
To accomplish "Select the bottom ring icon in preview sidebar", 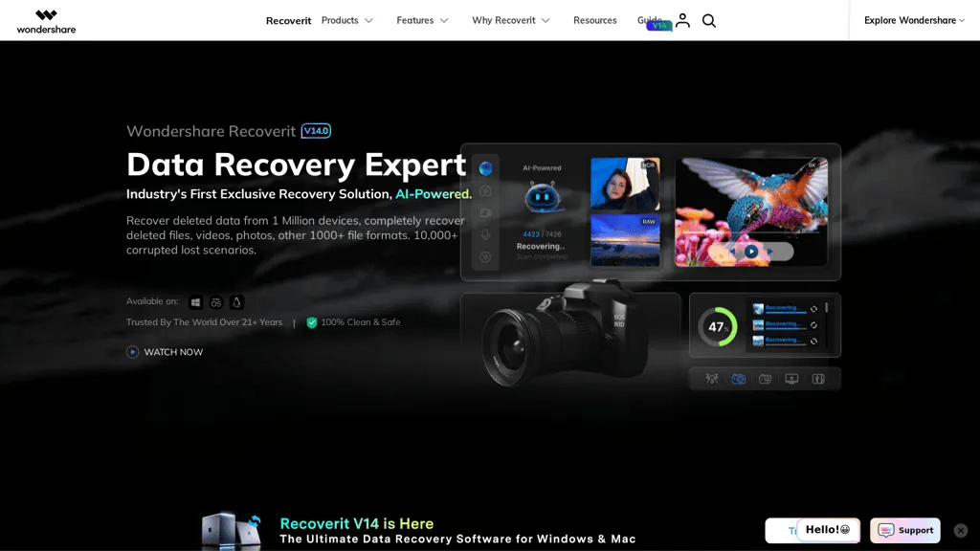I will click(485, 256).
